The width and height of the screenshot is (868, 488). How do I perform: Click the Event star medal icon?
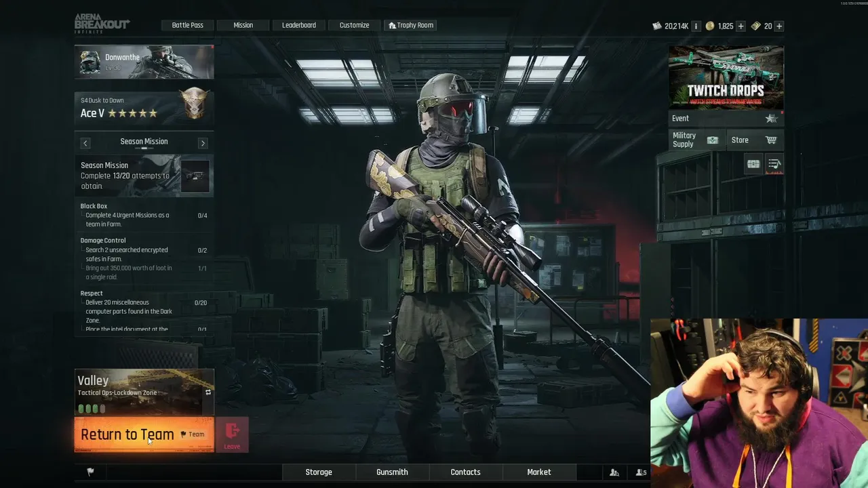(x=771, y=119)
